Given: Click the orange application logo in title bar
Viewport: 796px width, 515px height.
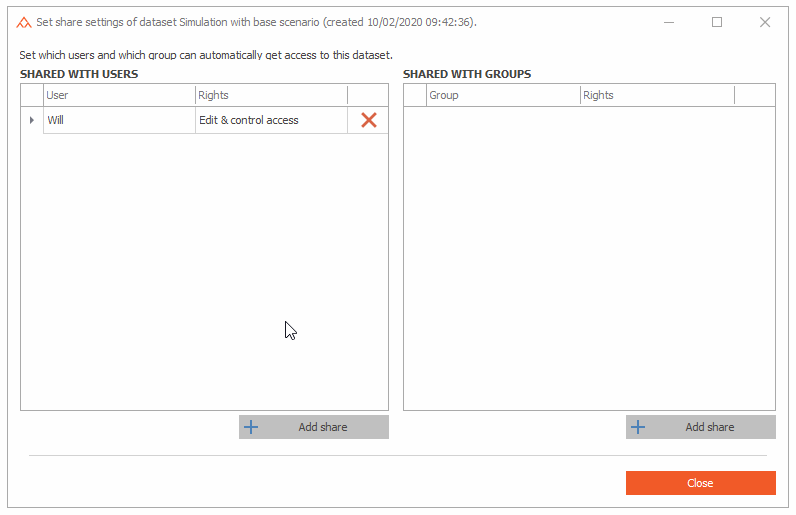Looking at the screenshot, I should pos(23,22).
